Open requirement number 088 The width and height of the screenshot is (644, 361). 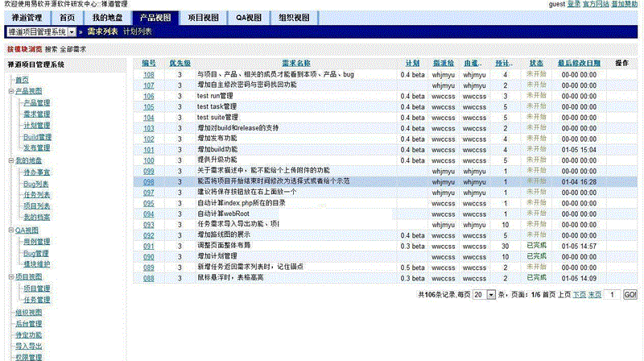149,278
